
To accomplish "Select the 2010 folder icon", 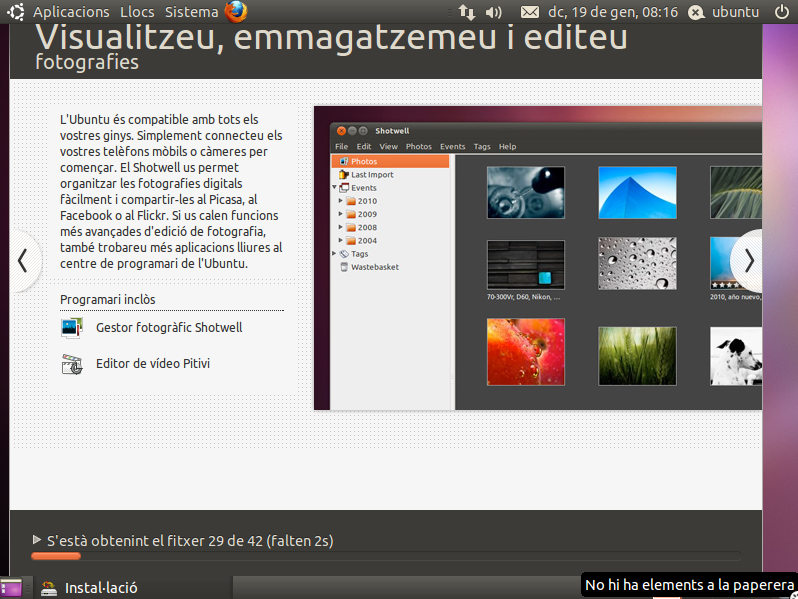I will (x=351, y=201).
